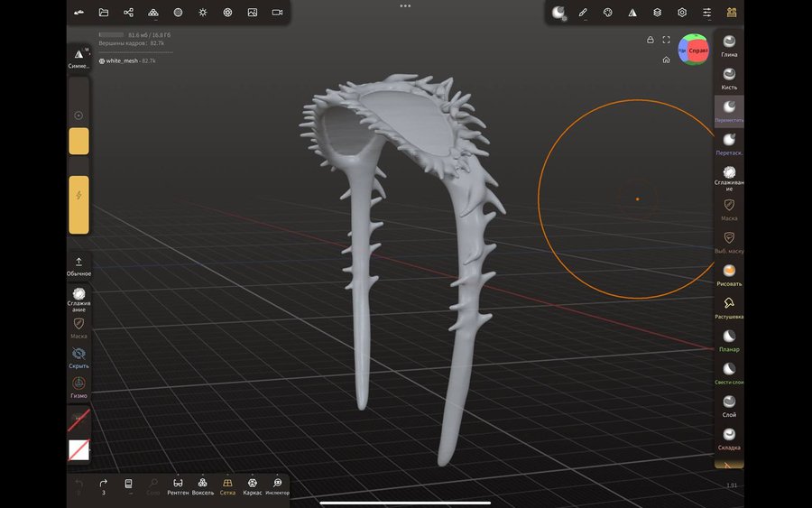Click the upper yellow radius slider
The image size is (812, 508).
point(78,141)
